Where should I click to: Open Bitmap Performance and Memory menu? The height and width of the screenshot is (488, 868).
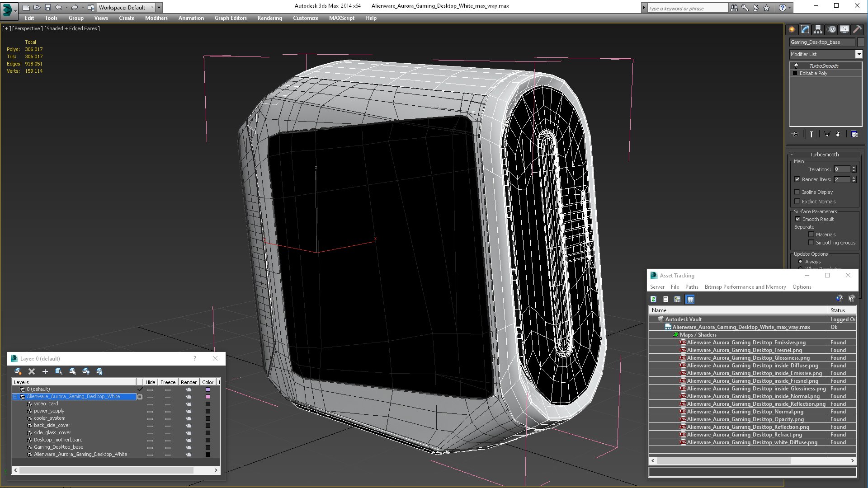(745, 287)
